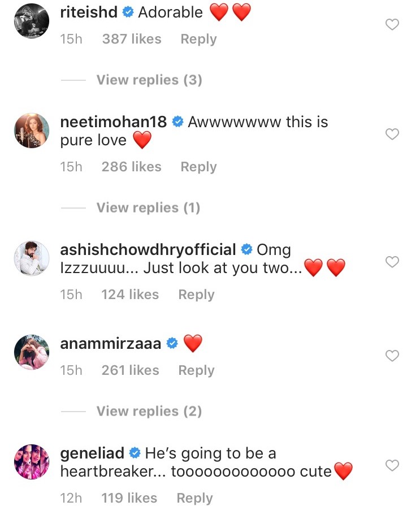Tap Reply under geneliad's comment
The height and width of the screenshot is (506, 420).
pyautogui.click(x=195, y=498)
